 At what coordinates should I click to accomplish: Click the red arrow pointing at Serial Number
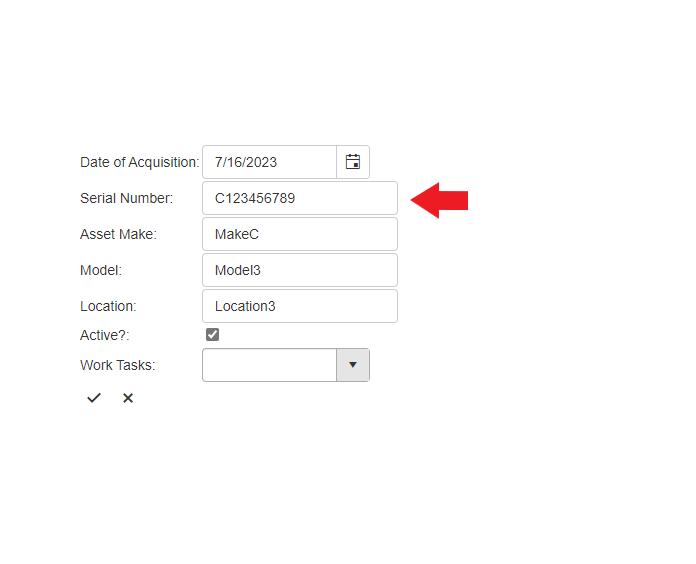(x=440, y=200)
